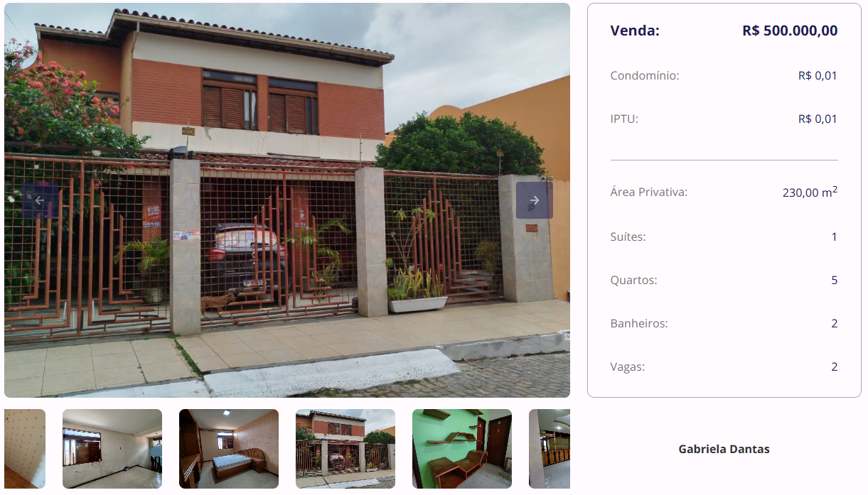The width and height of the screenshot is (868, 495).
Task: Click the agent name Gabriela Dantas
Action: tap(724, 449)
